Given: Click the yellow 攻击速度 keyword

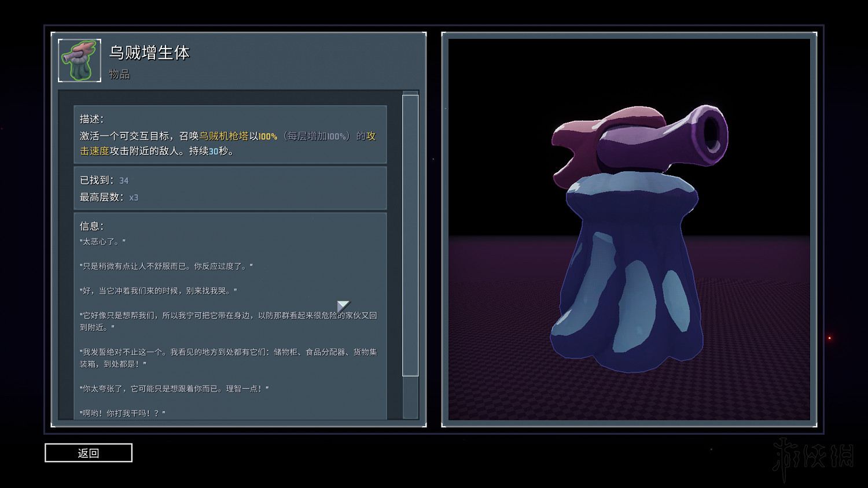Looking at the screenshot, I should 94,151.
